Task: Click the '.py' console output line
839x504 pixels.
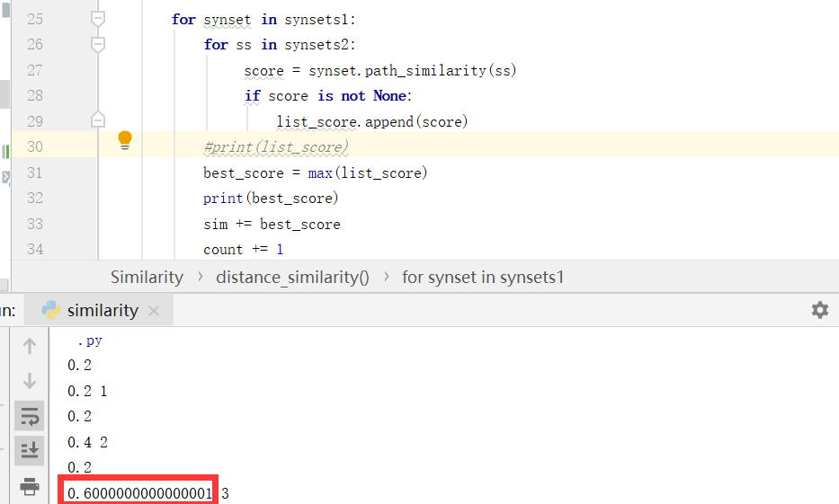Action: (x=90, y=340)
